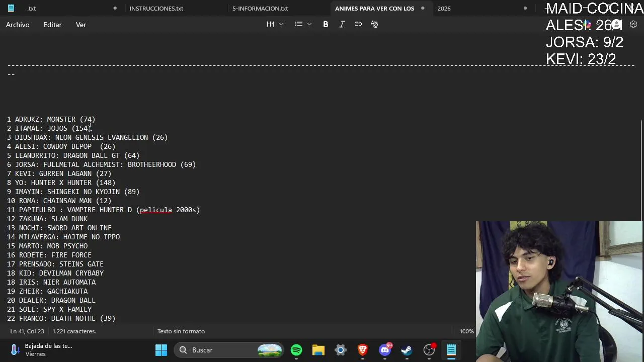Open the Editar menu

(52, 25)
